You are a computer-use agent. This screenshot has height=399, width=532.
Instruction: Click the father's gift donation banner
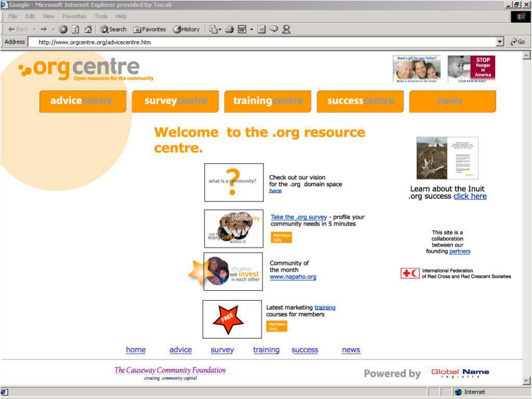(417, 69)
